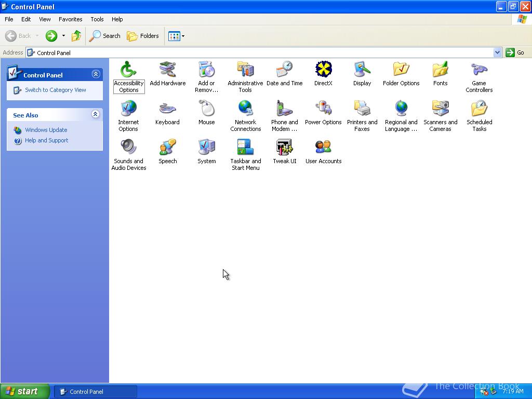Click the system tray clock
This screenshot has height=399, width=532.
pos(513,391)
